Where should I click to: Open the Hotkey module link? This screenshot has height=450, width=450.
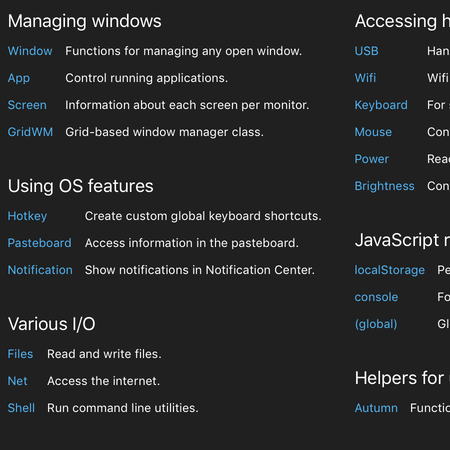pos(27,216)
